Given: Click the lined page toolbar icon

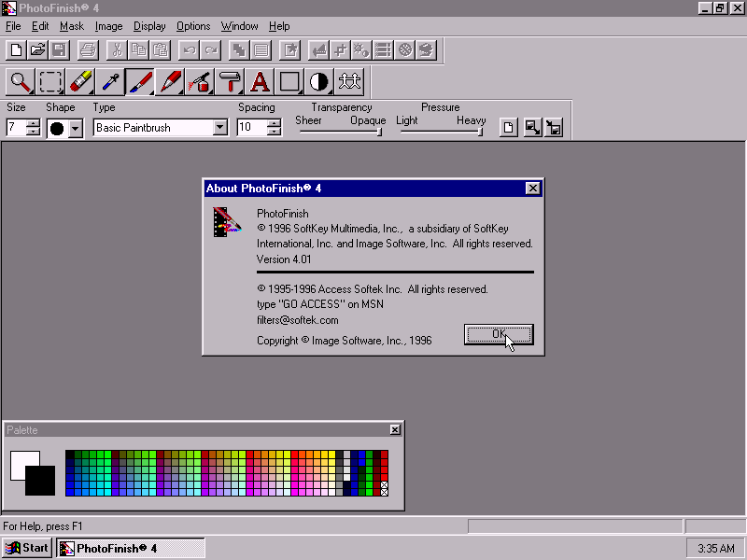Looking at the screenshot, I should pos(261,50).
